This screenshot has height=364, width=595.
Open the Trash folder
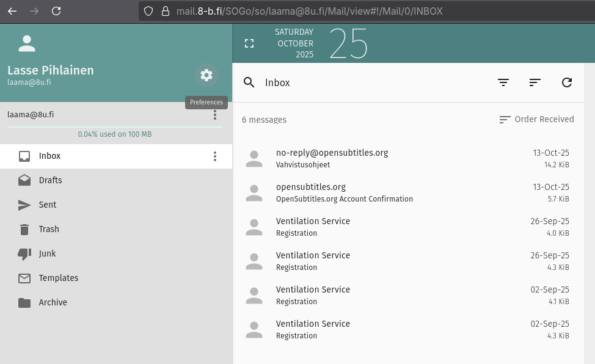tap(49, 229)
